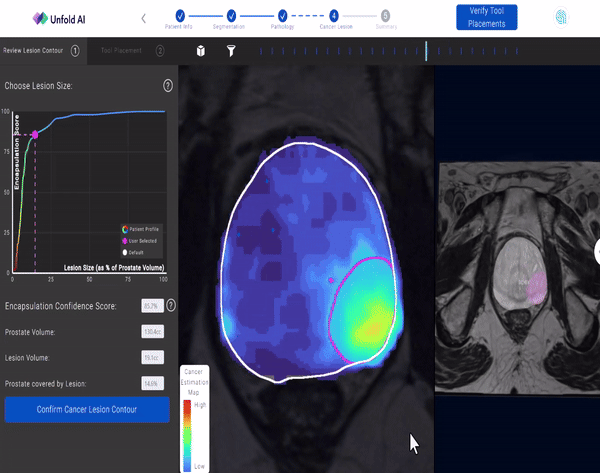Click the funnel filter icon
Screen dimensions: 600x473
tap(230, 50)
